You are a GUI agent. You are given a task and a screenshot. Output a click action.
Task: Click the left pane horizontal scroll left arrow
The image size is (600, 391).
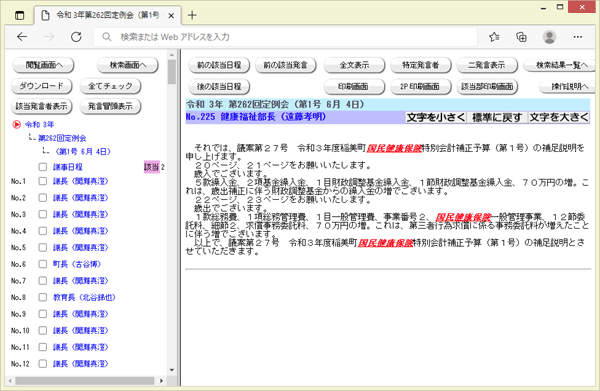coord(10,381)
